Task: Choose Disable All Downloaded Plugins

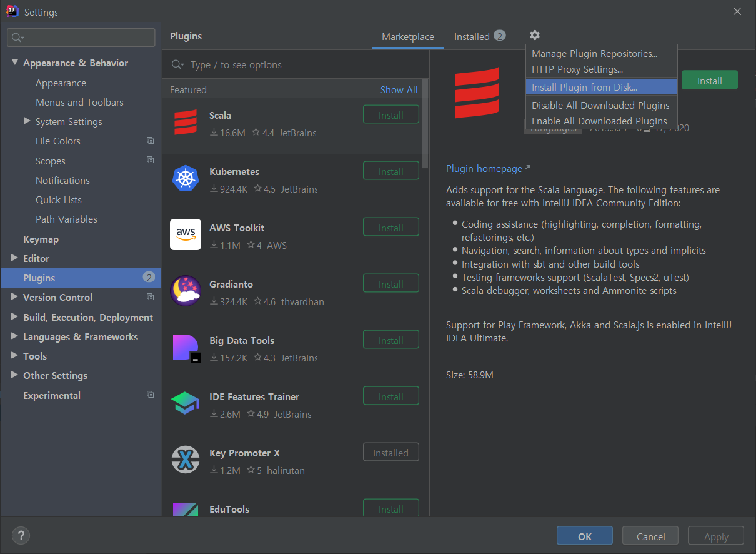Action: click(601, 105)
